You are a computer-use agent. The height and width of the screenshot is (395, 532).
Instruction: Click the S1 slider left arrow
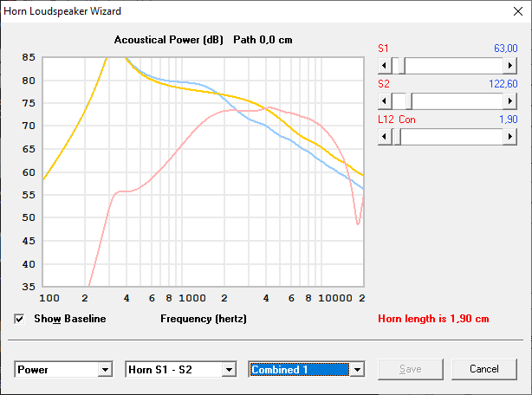tap(385, 66)
